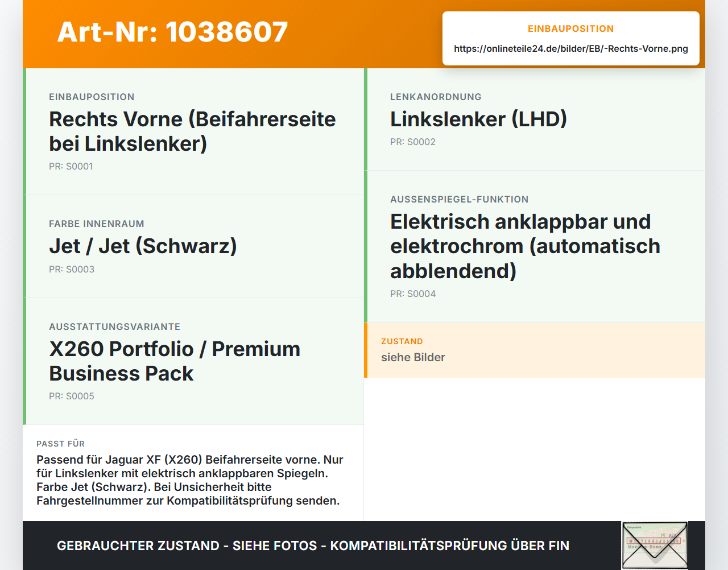Click the siehe Bilder text
This screenshot has width=728, height=570.
tap(413, 357)
